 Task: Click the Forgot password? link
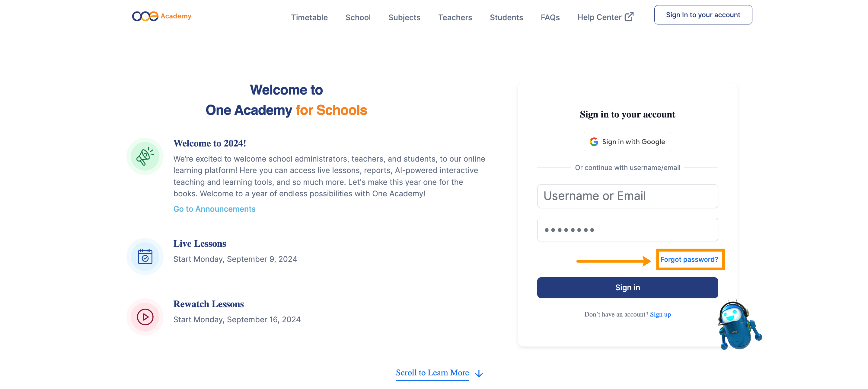point(689,259)
